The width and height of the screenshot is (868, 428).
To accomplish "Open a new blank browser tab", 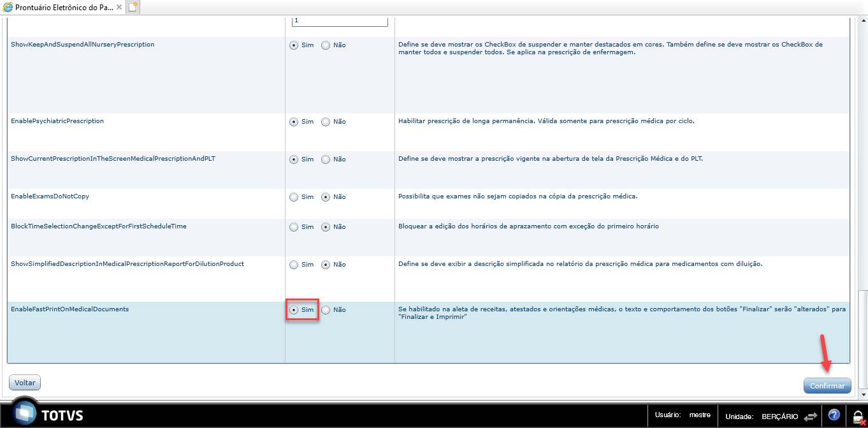I will point(133,8).
